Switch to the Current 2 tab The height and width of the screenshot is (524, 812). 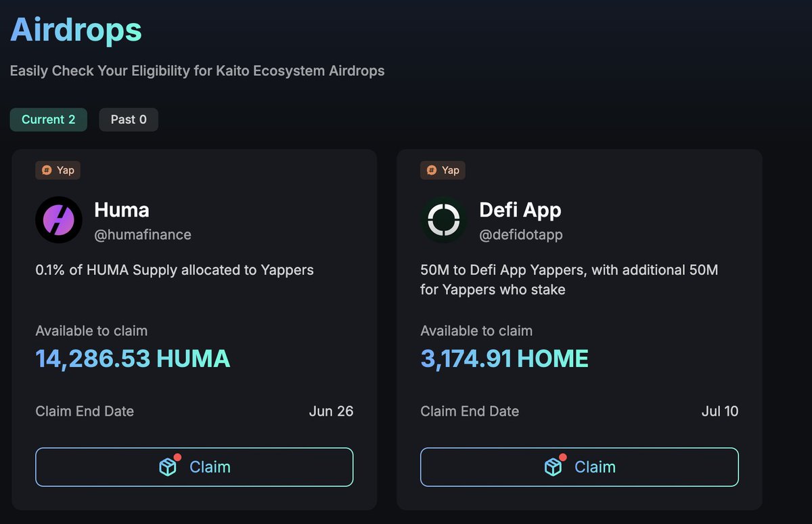(48, 120)
